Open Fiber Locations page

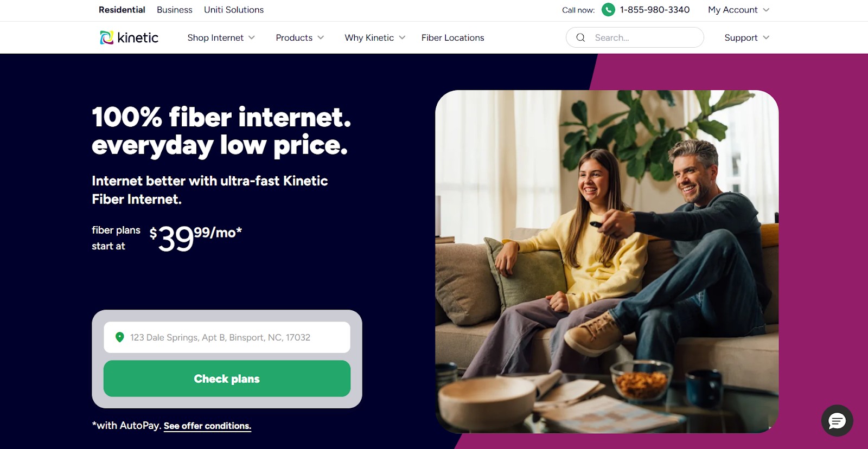[x=453, y=37]
